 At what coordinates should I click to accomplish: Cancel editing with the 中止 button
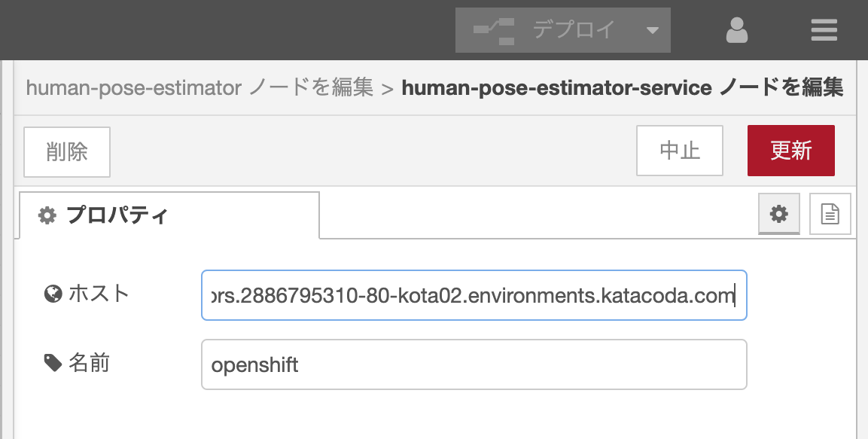(x=680, y=151)
